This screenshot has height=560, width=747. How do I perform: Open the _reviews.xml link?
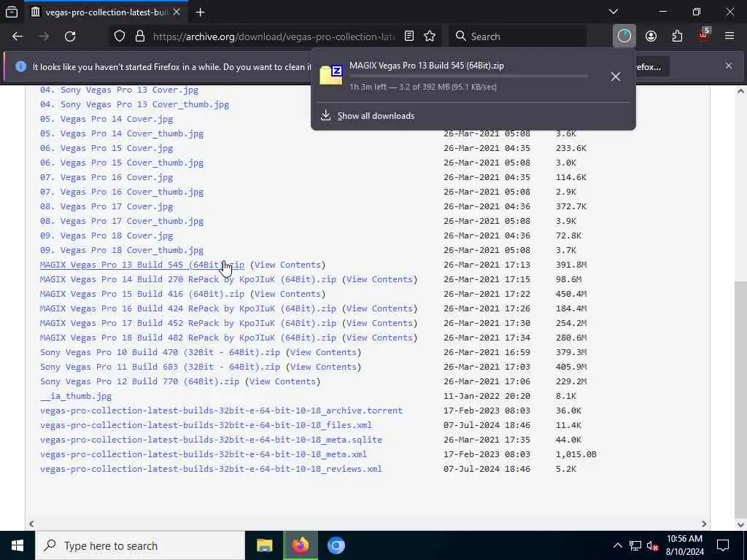[x=211, y=469]
